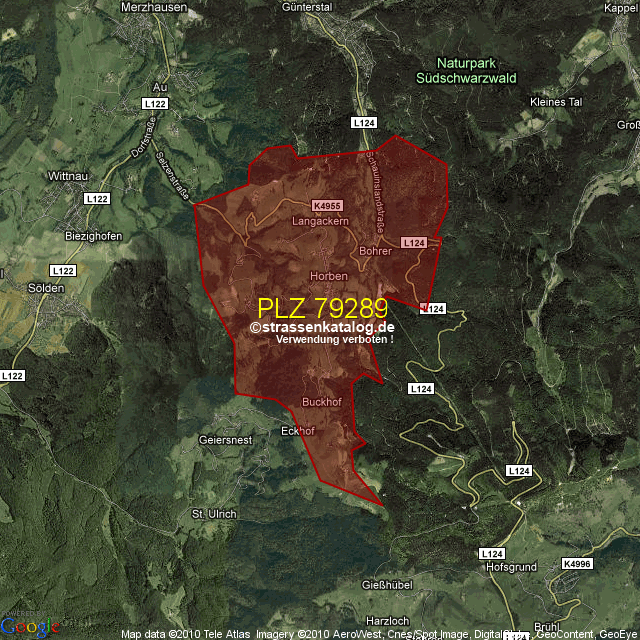
Task: Click the yellow PLZ 79289 label
Action: [322, 308]
